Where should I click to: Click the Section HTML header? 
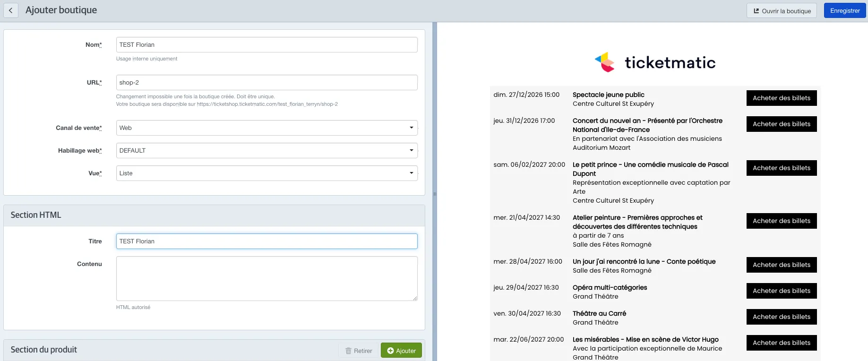(x=214, y=215)
